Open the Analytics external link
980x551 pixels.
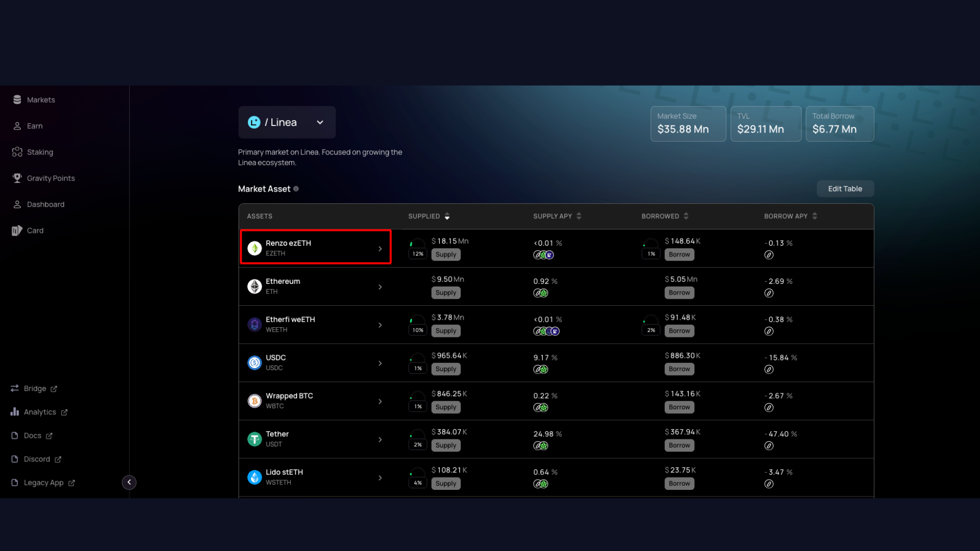(39, 412)
